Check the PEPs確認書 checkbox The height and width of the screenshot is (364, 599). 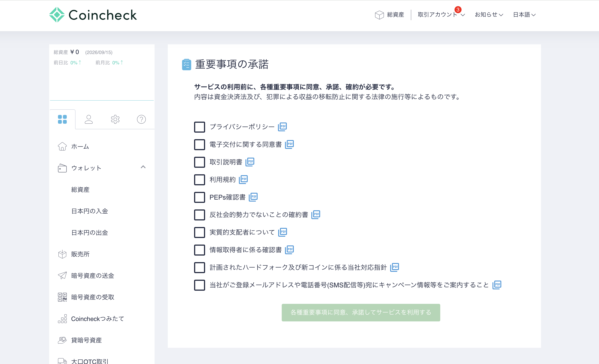coord(199,197)
